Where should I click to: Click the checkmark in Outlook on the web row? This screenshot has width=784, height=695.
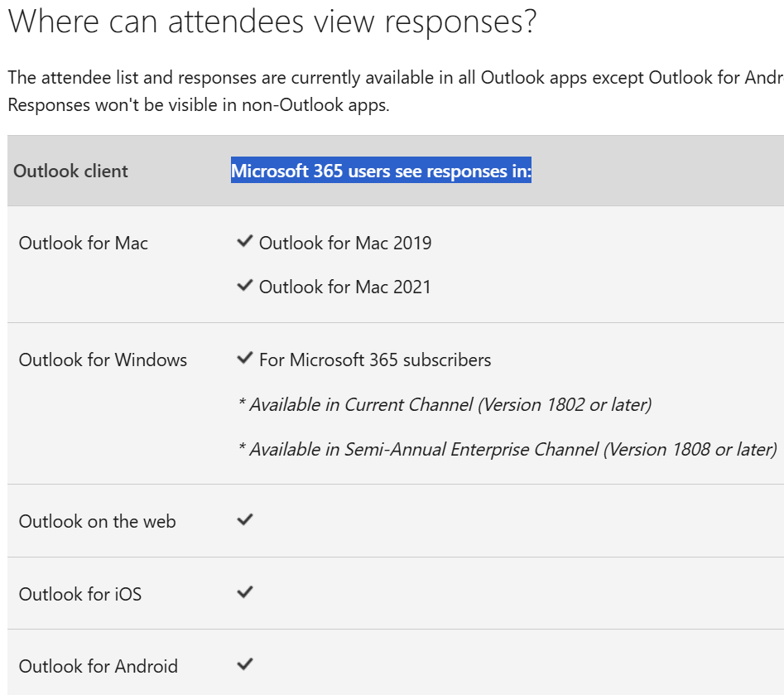click(x=245, y=520)
